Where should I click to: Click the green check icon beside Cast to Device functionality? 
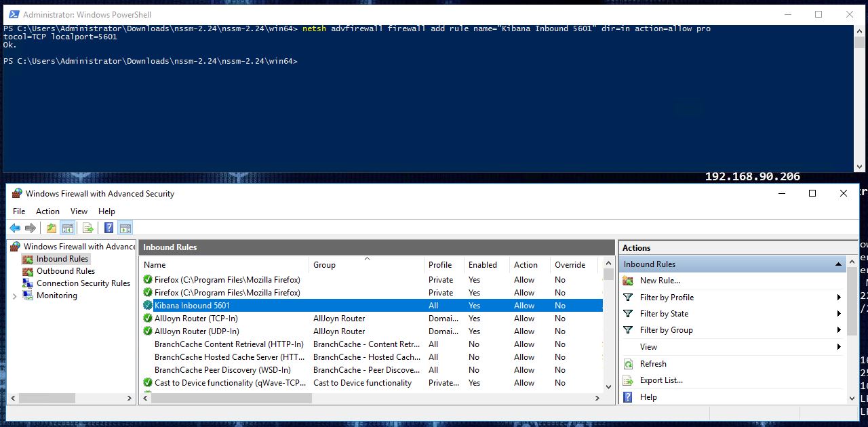pyautogui.click(x=148, y=383)
